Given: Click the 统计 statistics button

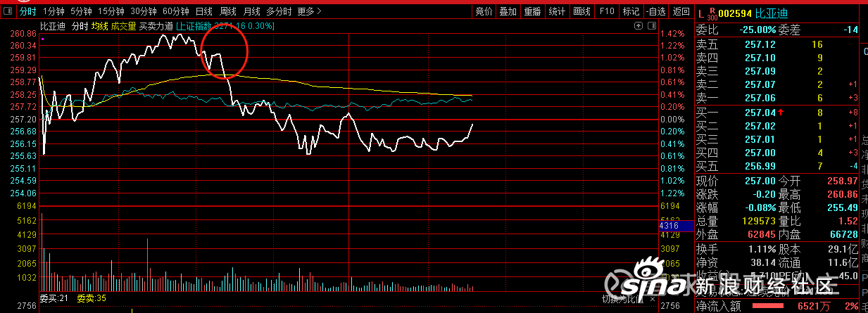Looking at the screenshot, I should (557, 11).
